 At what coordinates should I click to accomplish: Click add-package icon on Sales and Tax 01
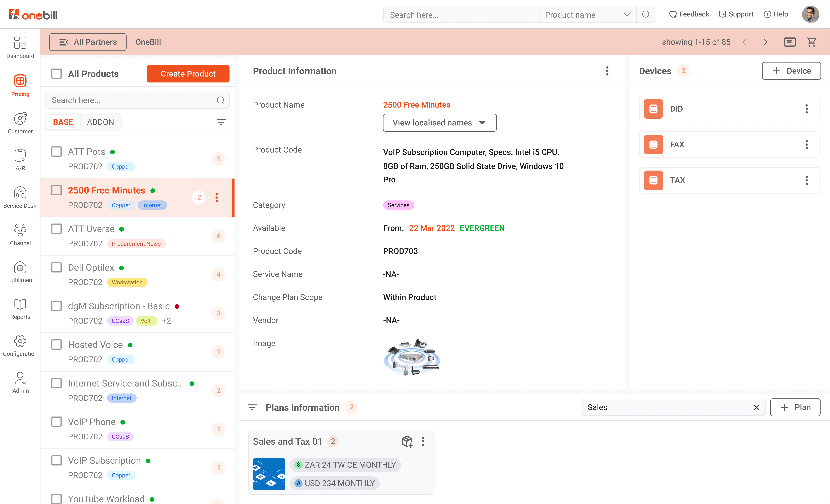(x=407, y=441)
